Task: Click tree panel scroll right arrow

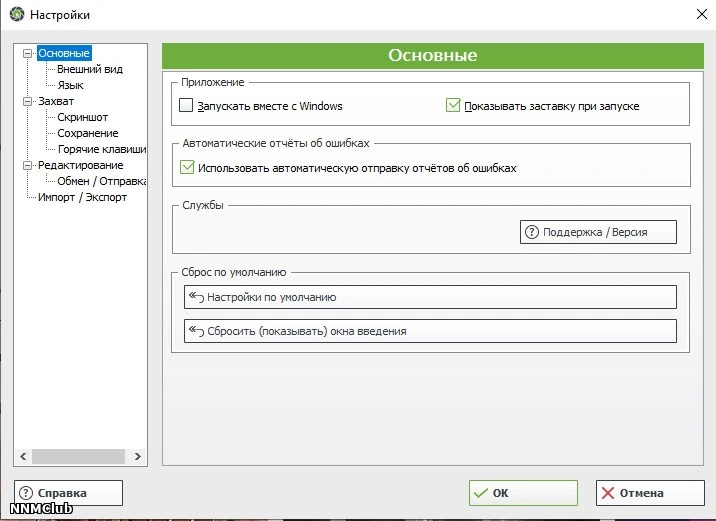Action: (137, 456)
